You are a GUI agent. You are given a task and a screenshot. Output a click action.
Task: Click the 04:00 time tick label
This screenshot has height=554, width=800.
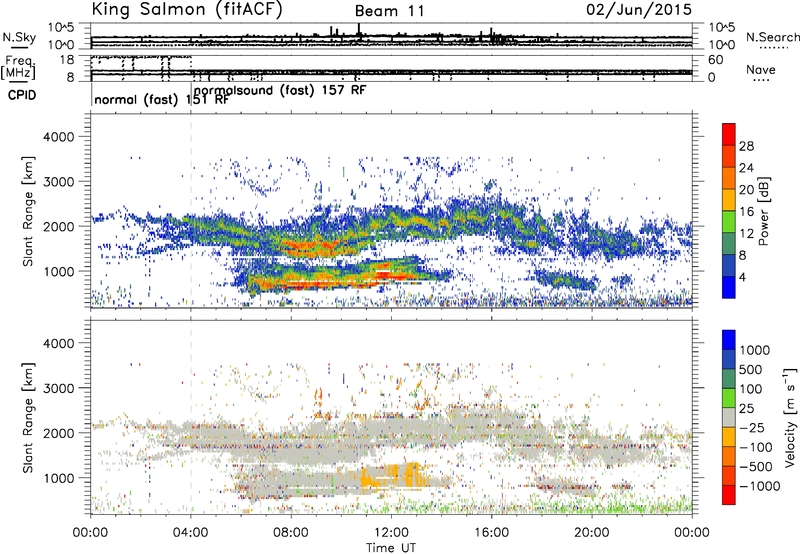tap(191, 533)
